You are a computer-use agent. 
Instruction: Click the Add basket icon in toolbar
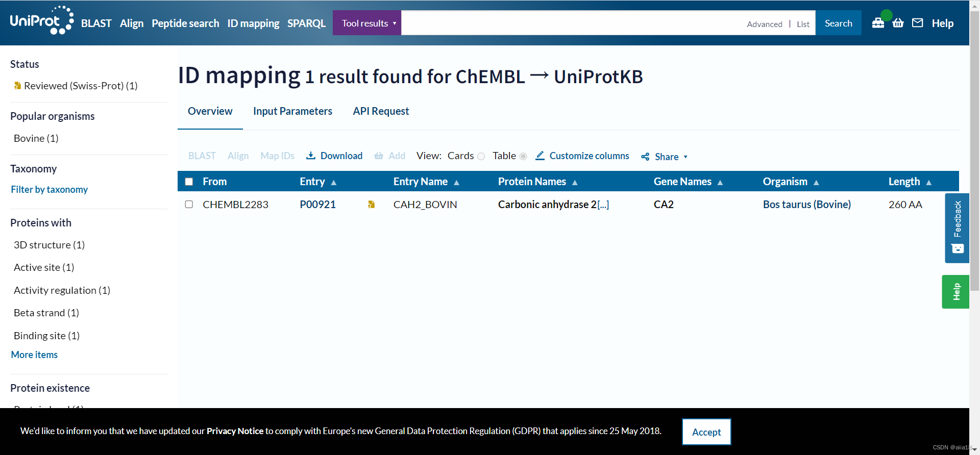[x=379, y=156]
